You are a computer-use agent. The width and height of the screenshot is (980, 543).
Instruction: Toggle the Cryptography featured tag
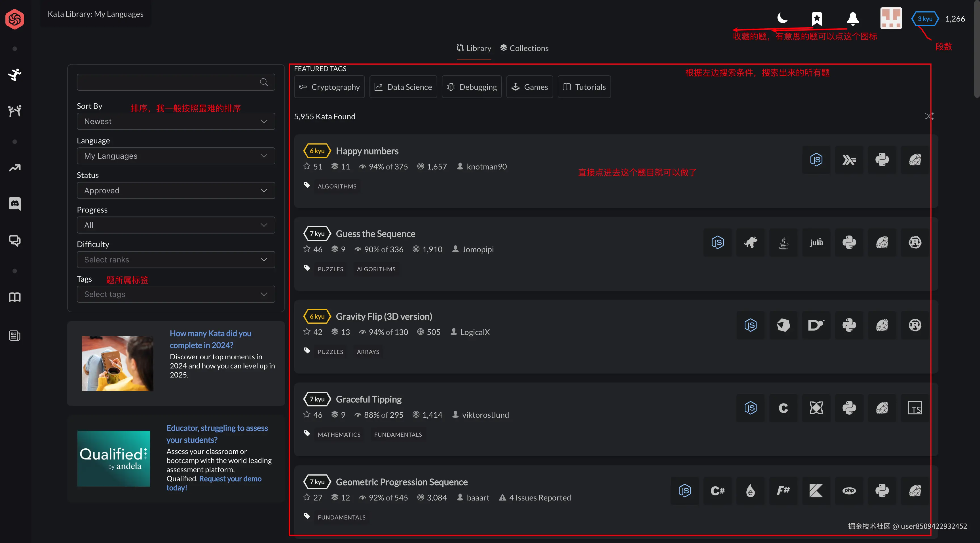point(329,87)
